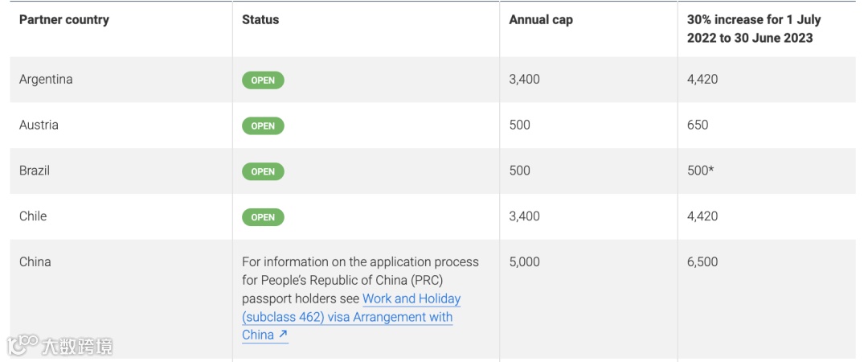Select the Partner country column header
The image size is (868, 362).
tap(63, 20)
